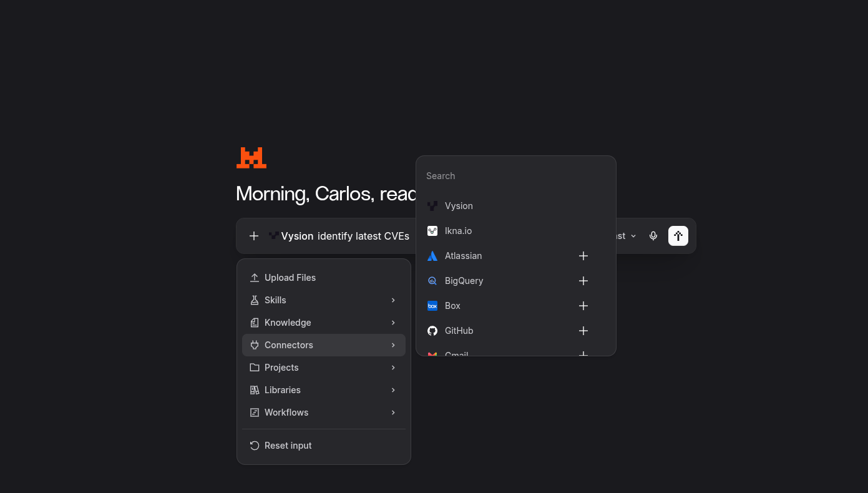
Task: Click the send arrow button
Action: click(678, 236)
